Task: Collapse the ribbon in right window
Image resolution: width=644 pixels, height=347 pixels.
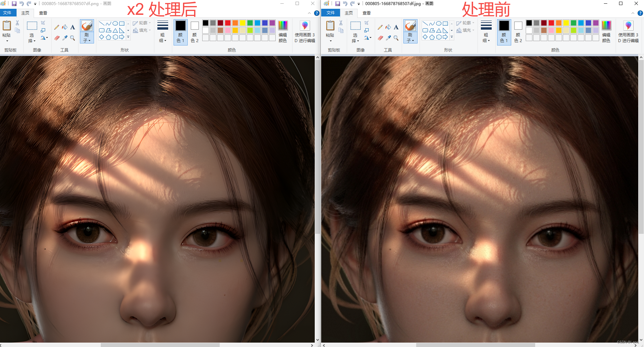Action: (x=633, y=13)
